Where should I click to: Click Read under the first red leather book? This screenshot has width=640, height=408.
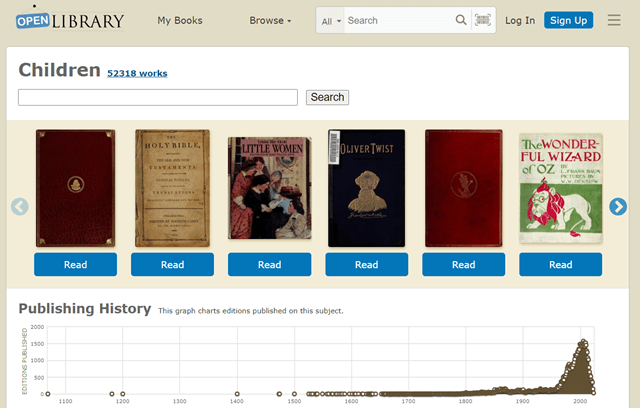coord(76,264)
